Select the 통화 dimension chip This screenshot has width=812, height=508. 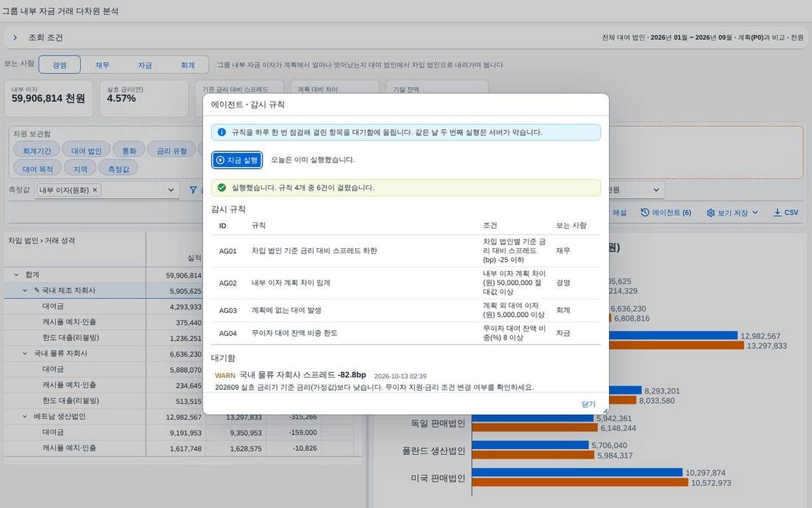[129, 151]
